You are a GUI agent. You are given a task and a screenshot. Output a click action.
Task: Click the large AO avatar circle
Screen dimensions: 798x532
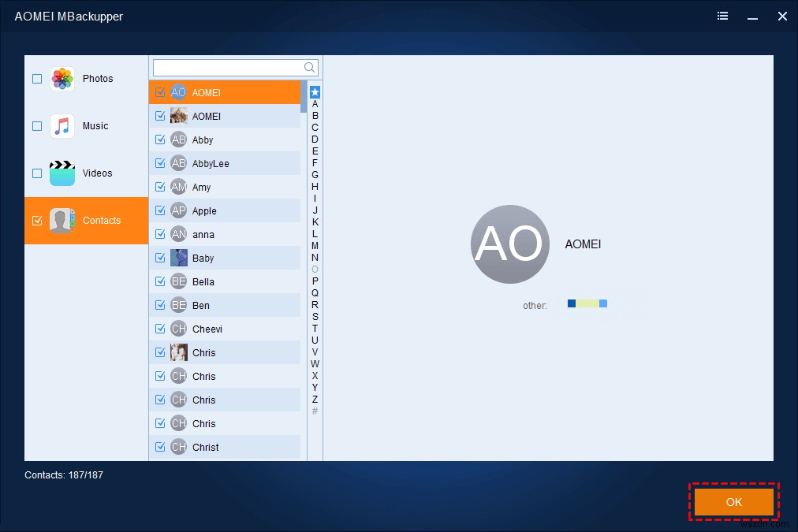509,244
